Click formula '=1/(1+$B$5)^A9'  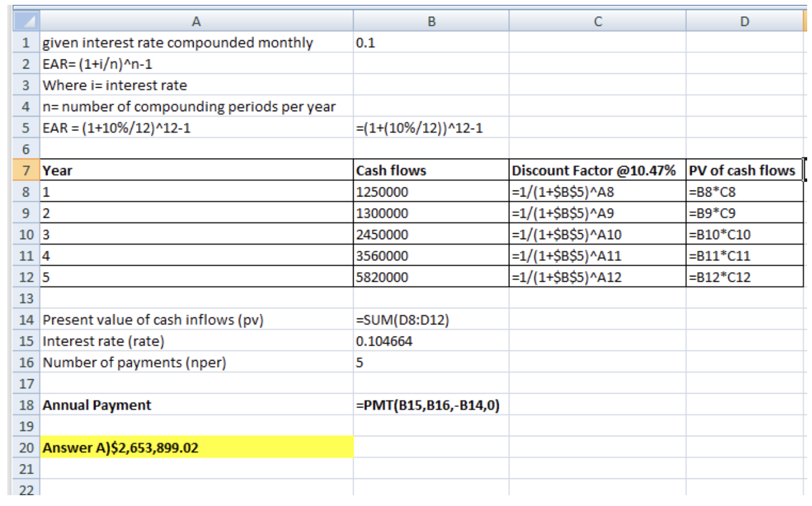(x=597, y=213)
